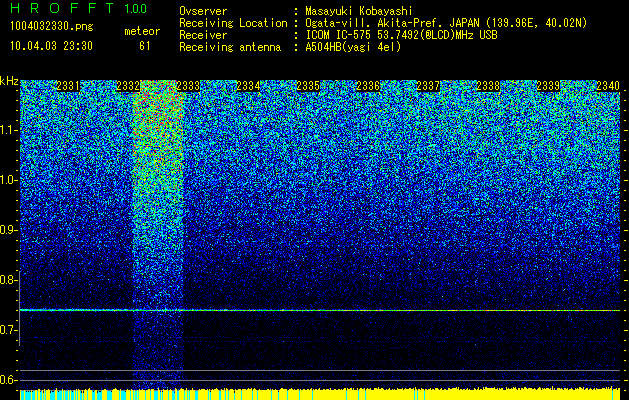Click the 2334 time marker
The image size is (629, 400).
(x=248, y=86)
